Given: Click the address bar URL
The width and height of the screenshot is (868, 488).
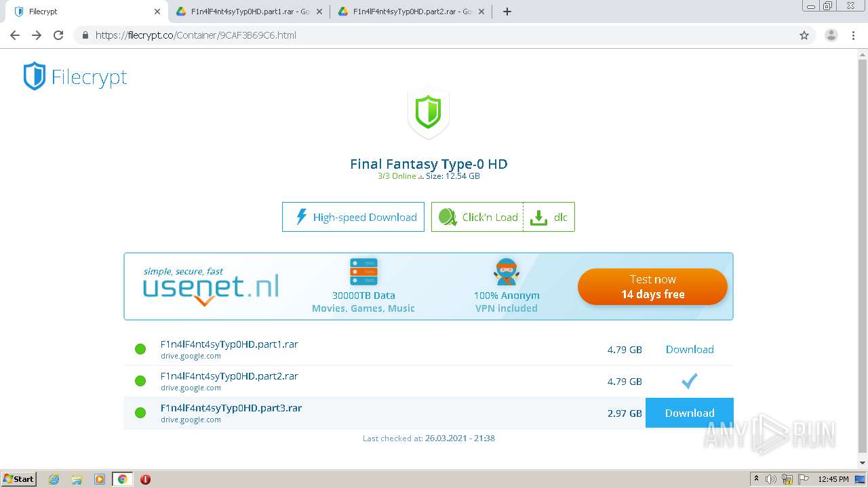Looking at the screenshot, I should [x=196, y=35].
